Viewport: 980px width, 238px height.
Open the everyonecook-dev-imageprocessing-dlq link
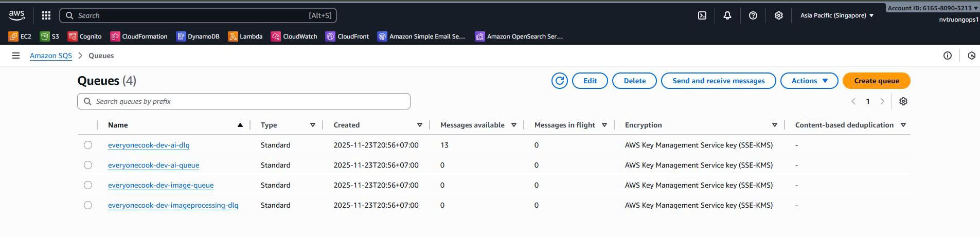click(x=173, y=205)
